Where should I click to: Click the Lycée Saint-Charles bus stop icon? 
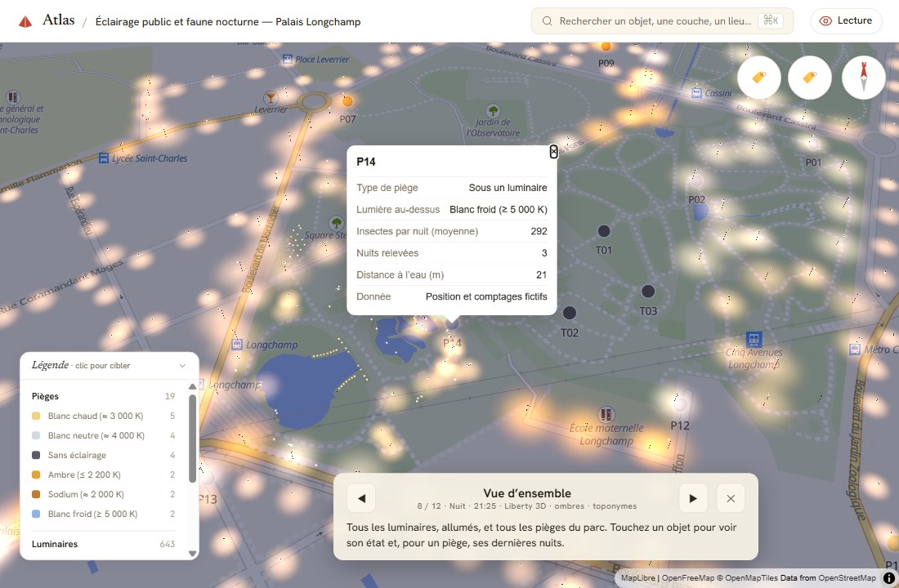tap(104, 158)
